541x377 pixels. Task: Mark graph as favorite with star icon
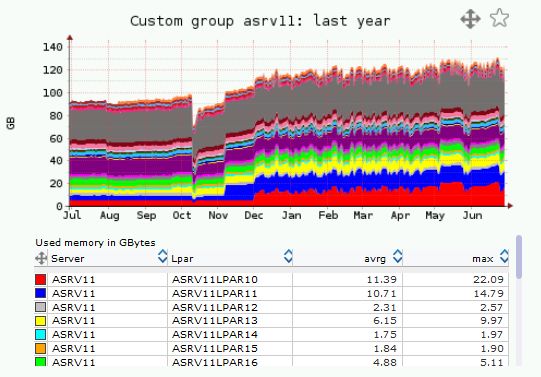coord(499,18)
